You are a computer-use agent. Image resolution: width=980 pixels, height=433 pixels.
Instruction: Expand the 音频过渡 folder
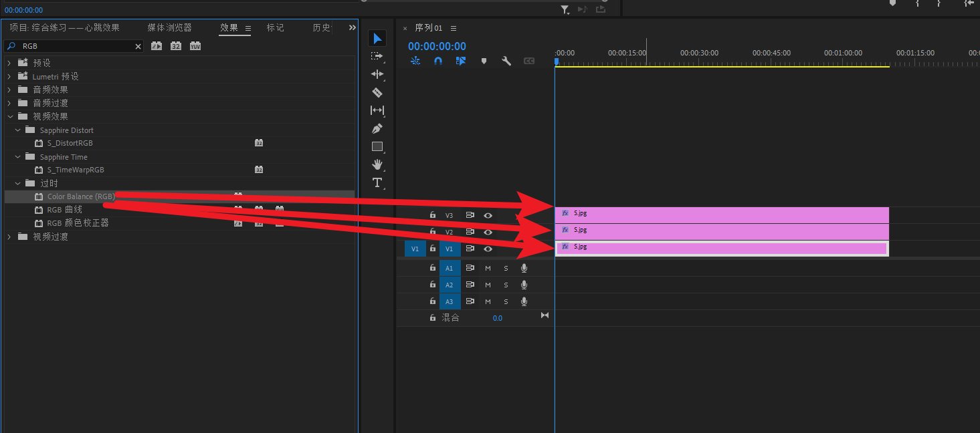(x=9, y=103)
